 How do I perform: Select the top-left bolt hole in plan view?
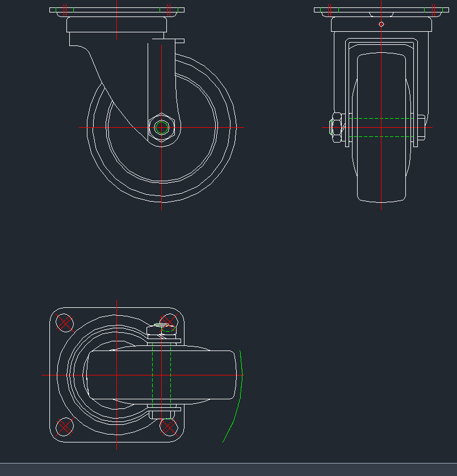[x=65, y=323]
